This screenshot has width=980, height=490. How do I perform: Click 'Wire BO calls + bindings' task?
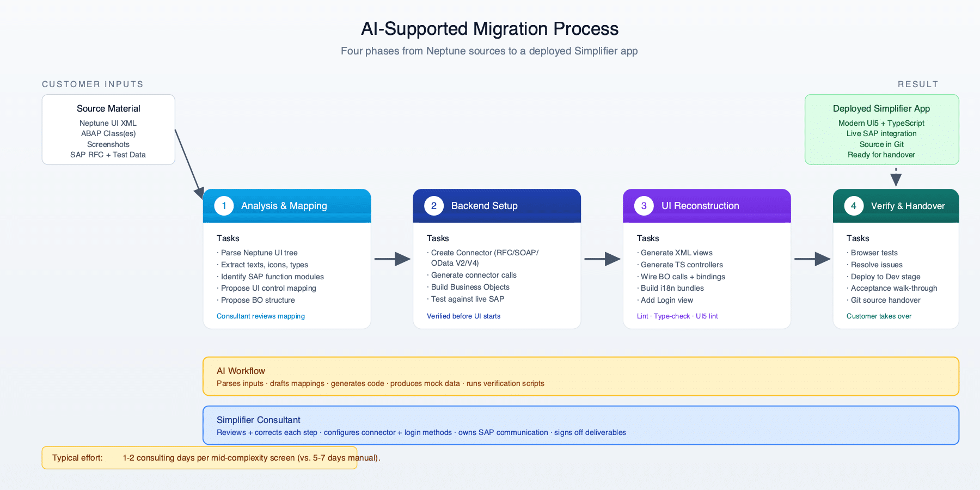click(x=681, y=277)
